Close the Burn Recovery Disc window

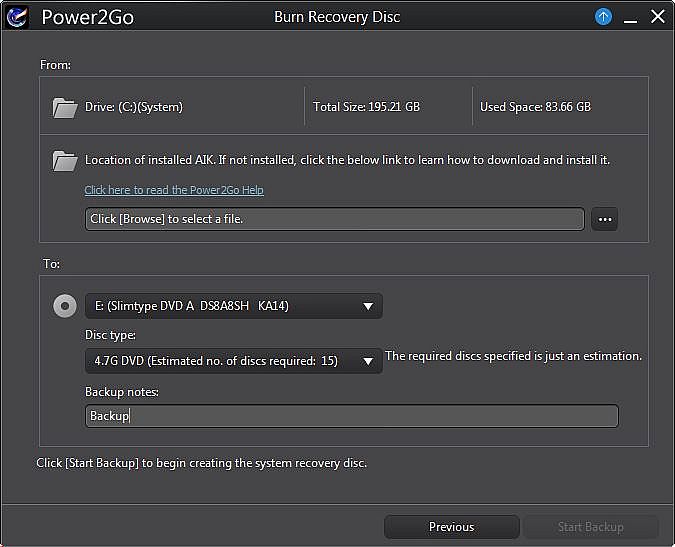[x=657, y=17]
